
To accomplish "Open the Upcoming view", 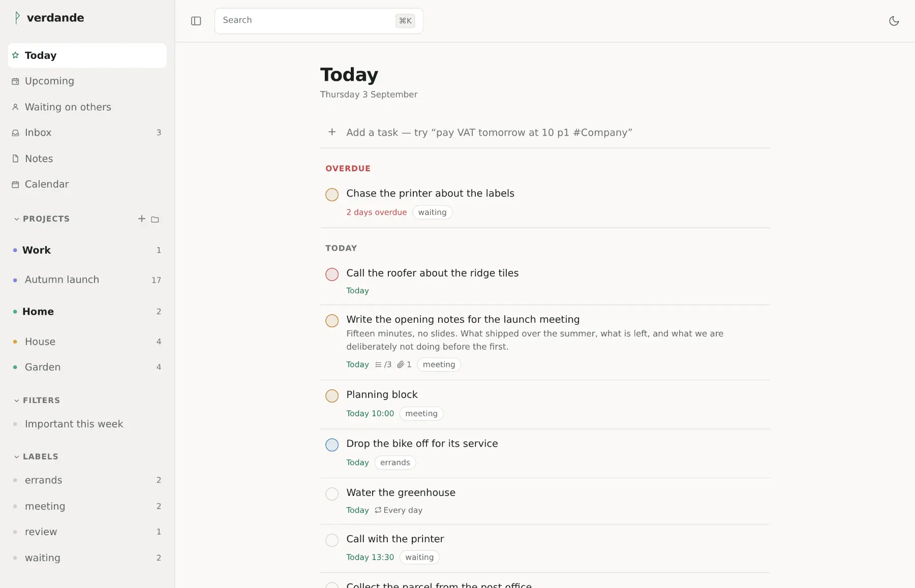I will pyautogui.click(x=87, y=81).
